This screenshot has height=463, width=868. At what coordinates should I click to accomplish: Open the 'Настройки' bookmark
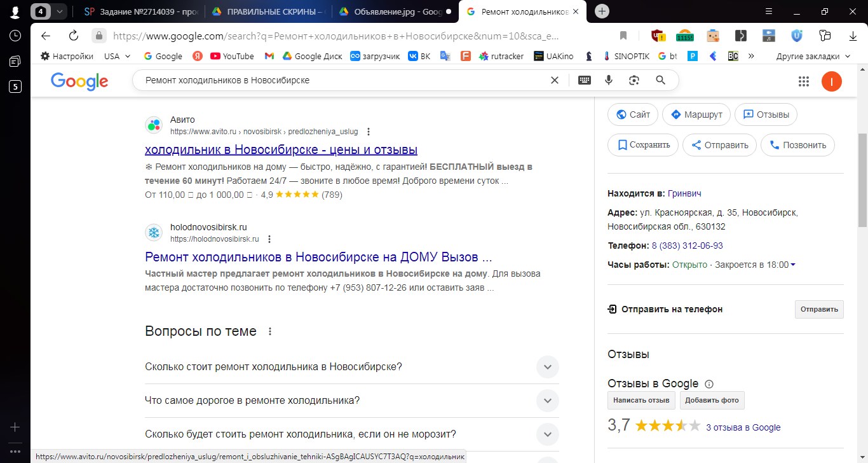click(x=67, y=56)
